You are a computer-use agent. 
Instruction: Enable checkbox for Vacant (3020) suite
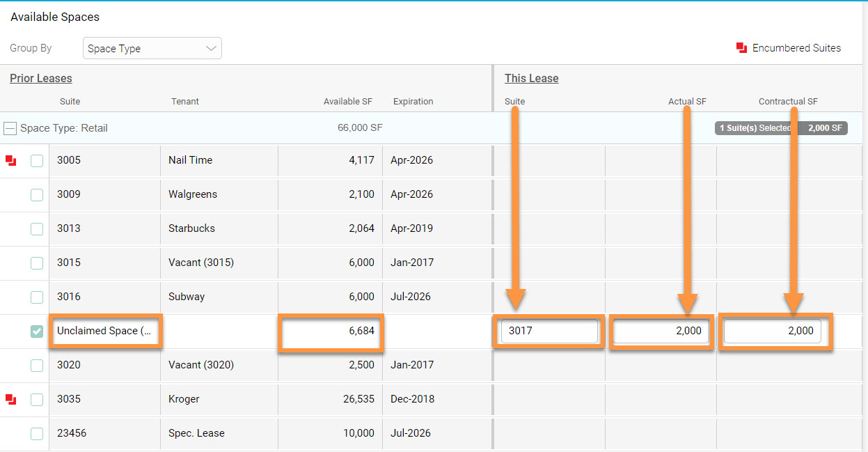37,366
